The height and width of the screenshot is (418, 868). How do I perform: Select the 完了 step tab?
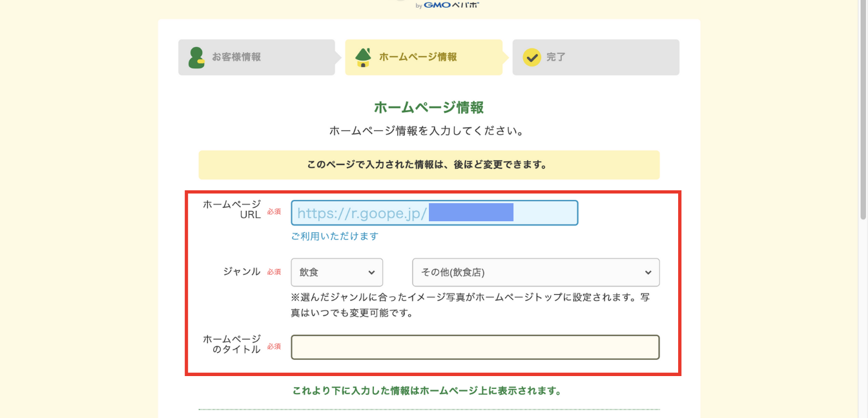(x=595, y=57)
